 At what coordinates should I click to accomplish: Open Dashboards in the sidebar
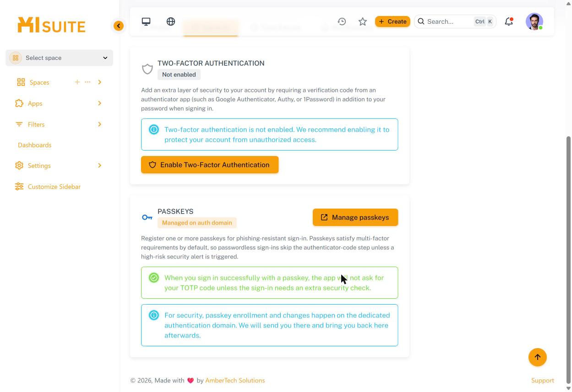35,145
